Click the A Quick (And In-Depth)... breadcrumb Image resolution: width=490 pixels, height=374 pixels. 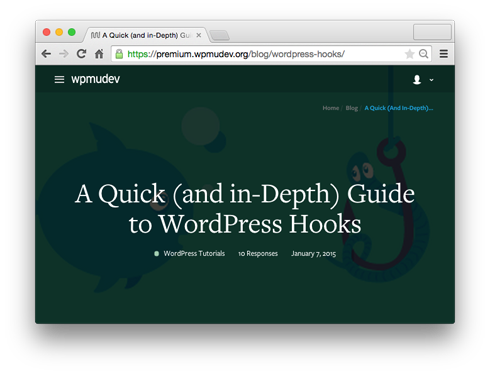[399, 108]
